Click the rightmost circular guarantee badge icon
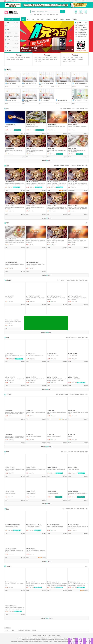This screenshot has height=644, width=93. [x=86, y=11]
